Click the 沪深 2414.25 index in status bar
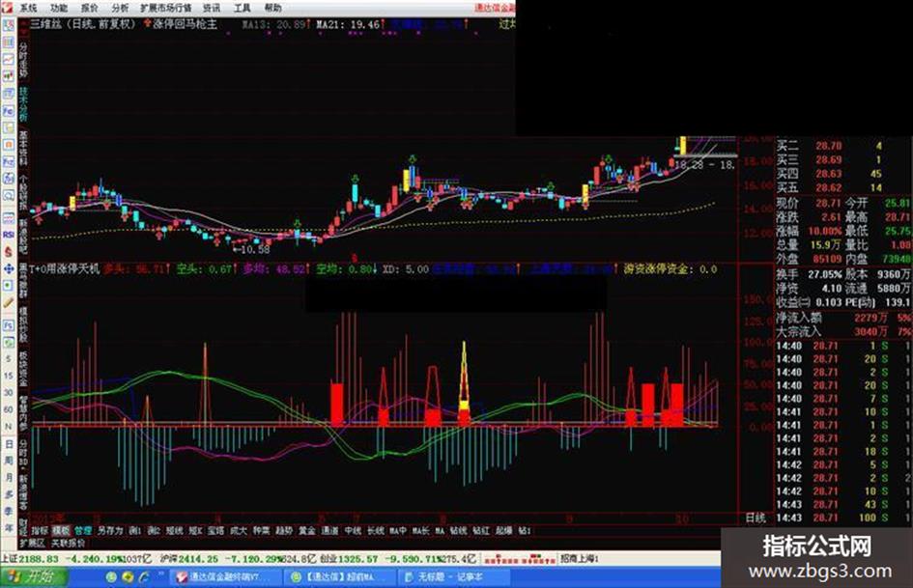This screenshot has width=913, height=588. (188, 558)
